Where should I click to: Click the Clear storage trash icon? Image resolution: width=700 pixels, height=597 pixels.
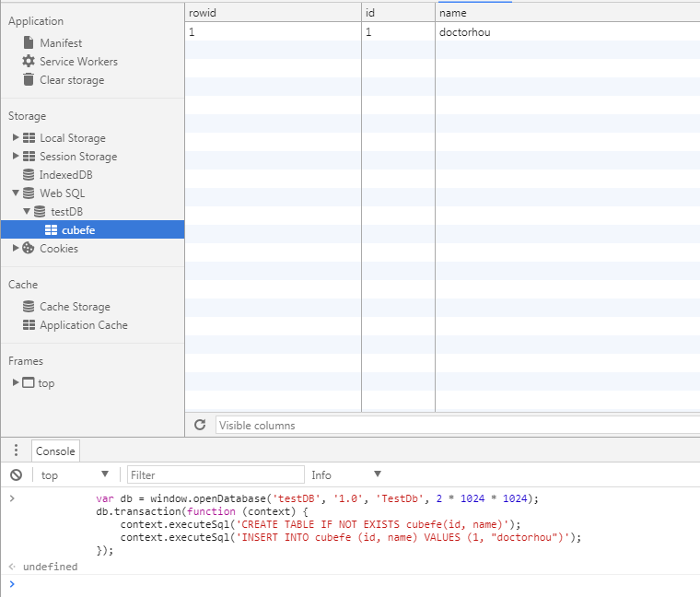(29, 79)
